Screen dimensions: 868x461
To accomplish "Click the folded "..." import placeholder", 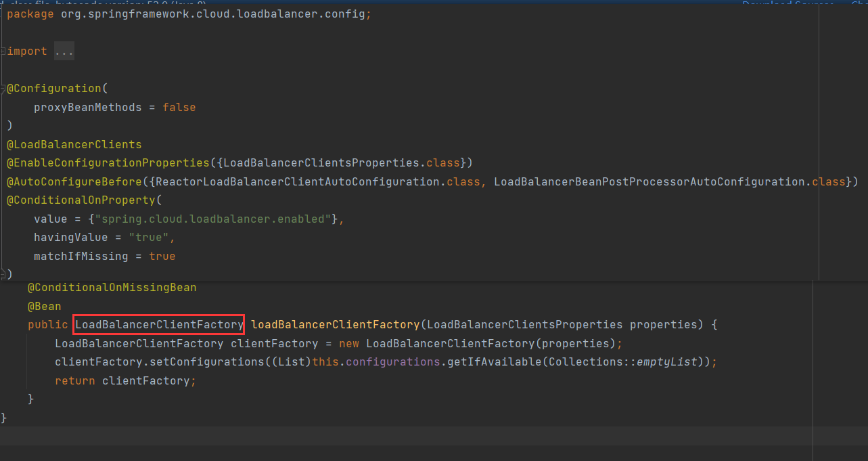I will [64, 51].
